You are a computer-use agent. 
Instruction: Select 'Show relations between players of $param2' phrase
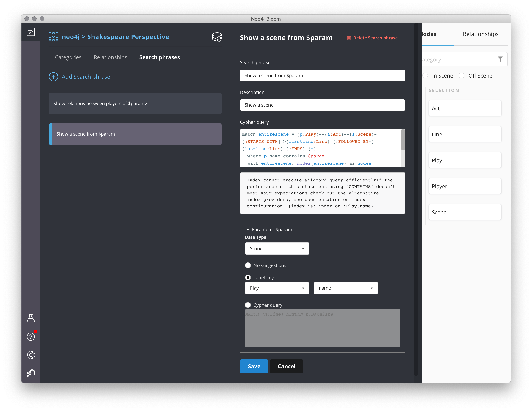click(135, 104)
